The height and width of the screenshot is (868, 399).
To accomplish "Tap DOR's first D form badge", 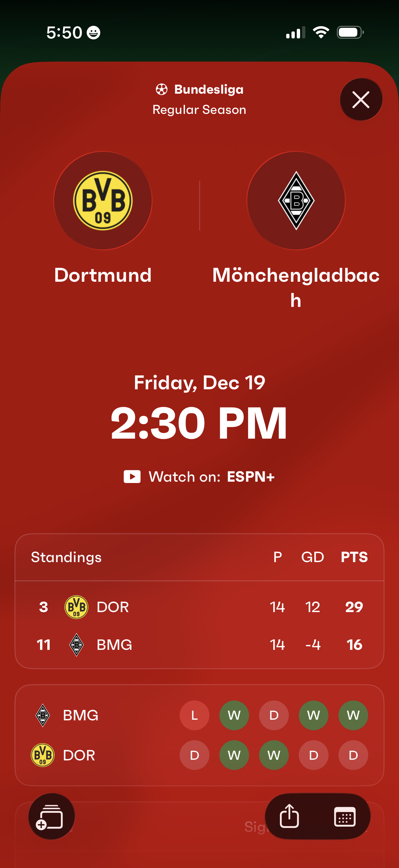I will tap(194, 755).
